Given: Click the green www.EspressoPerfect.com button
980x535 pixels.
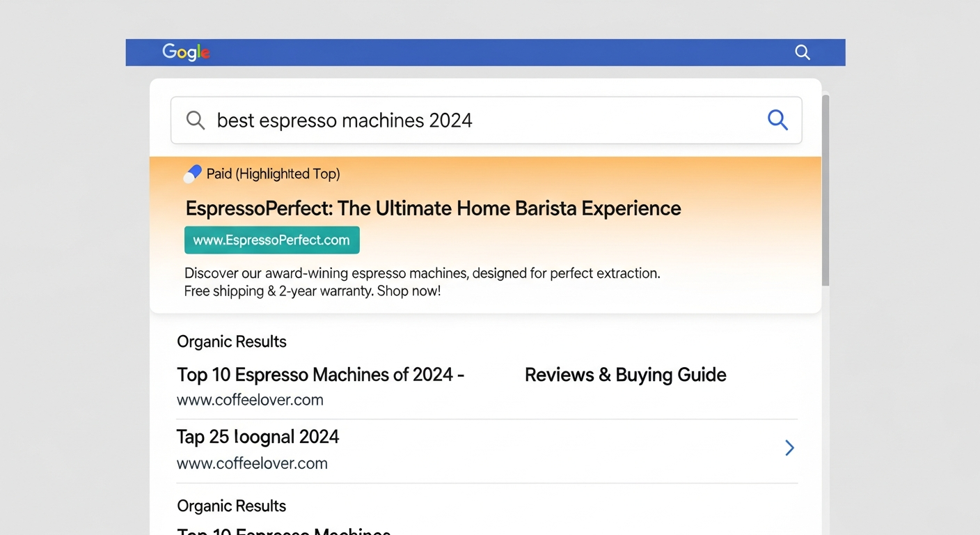Looking at the screenshot, I should (x=271, y=240).
